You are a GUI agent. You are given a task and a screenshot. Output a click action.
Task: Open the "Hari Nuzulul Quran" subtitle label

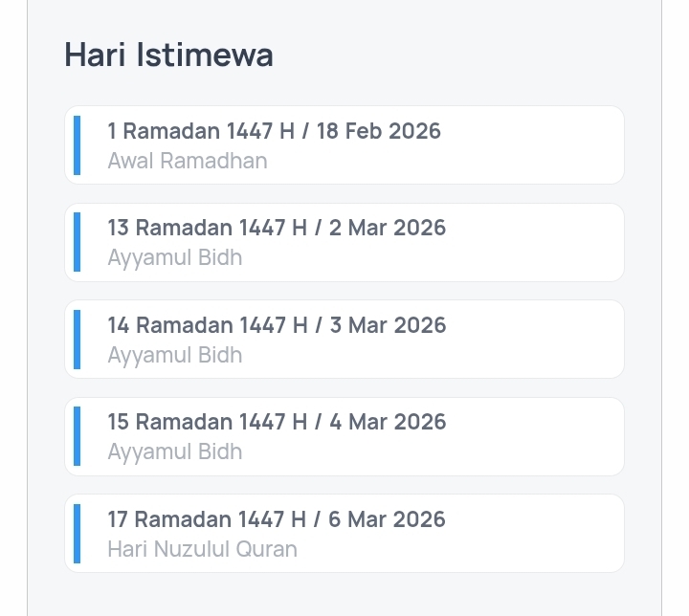point(202,549)
